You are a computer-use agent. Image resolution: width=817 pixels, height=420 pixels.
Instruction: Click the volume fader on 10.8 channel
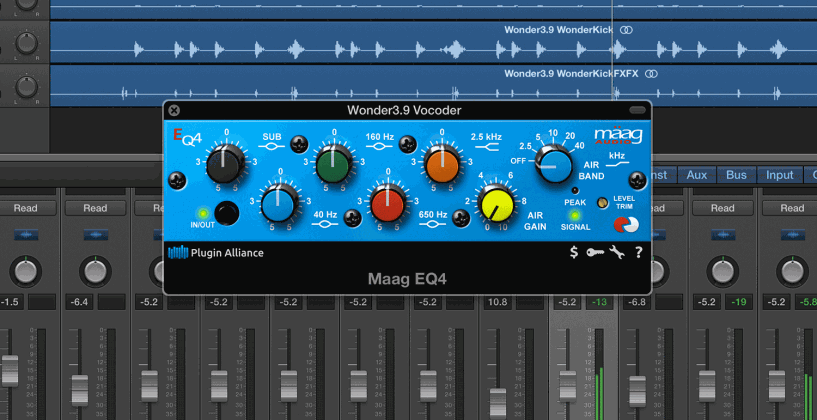(498, 403)
